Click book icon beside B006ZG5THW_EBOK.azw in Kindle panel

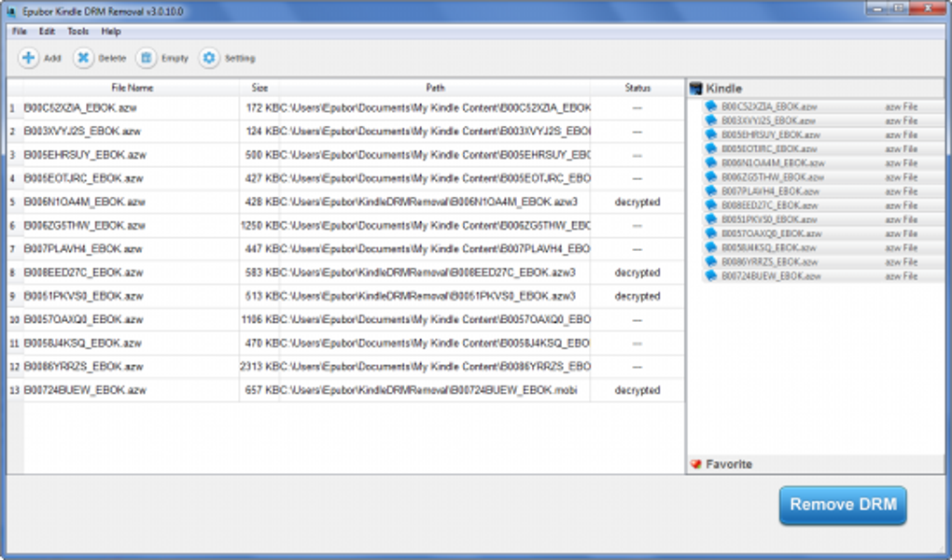(710, 176)
